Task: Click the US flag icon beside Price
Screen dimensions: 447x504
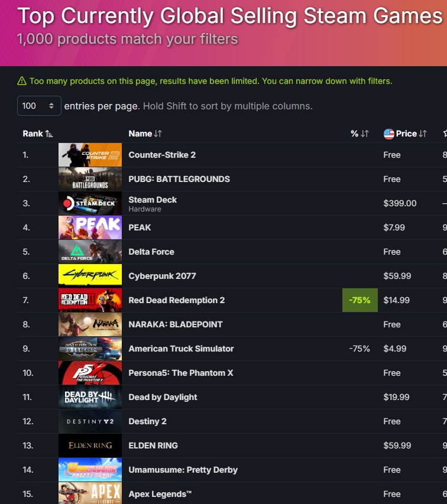Action: (389, 134)
